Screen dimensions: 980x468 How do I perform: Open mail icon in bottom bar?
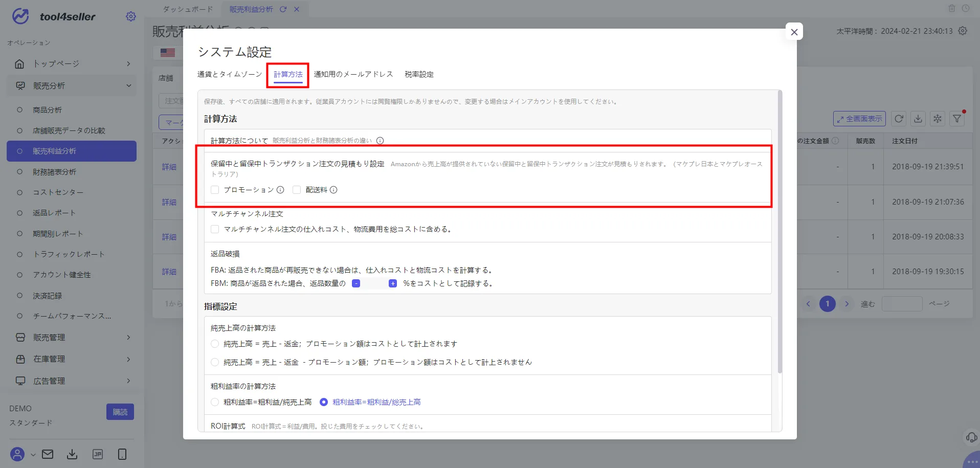[x=48, y=454]
